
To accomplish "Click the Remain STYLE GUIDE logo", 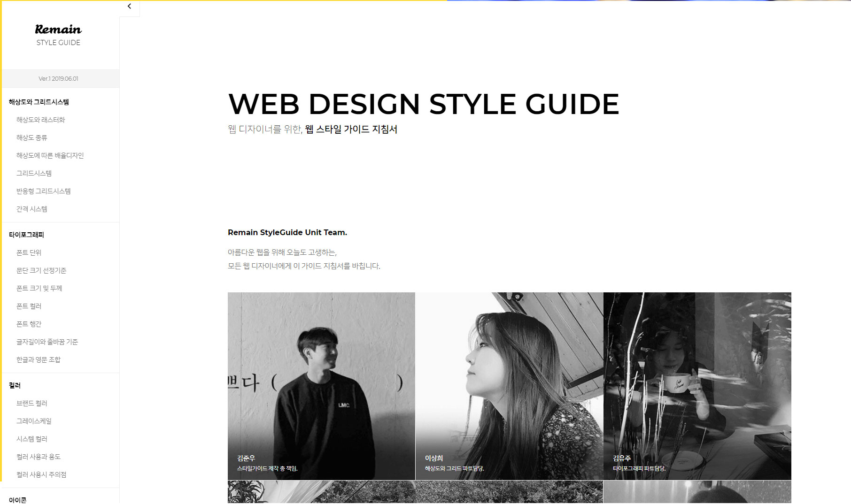I will [58, 35].
